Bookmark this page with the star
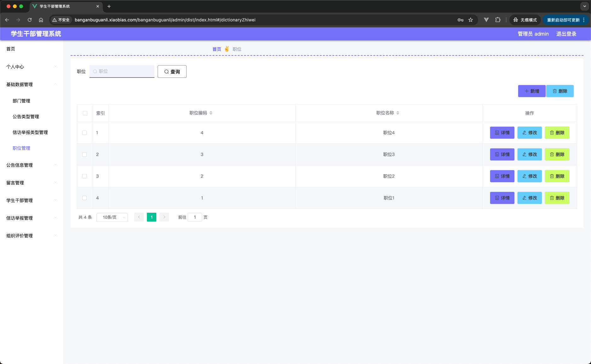The image size is (591, 364). pos(471,20)
